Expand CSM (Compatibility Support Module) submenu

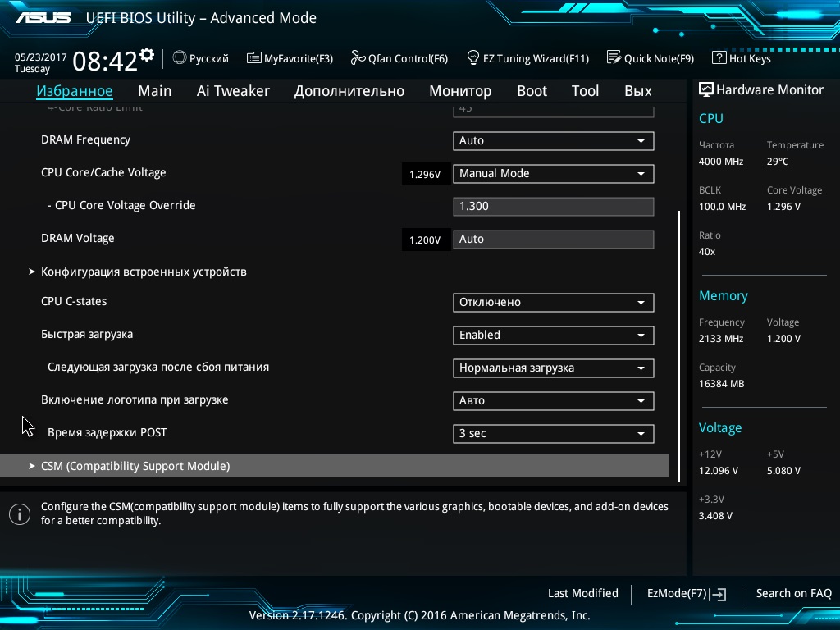(x=335, y=466)
